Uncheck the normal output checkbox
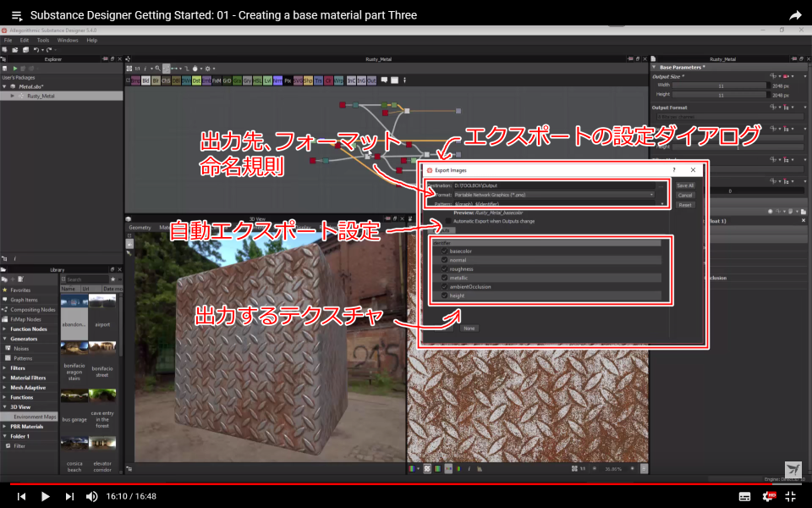 pos(444,260)
